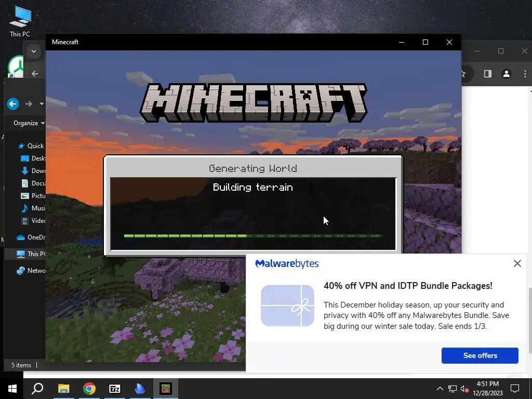Viewport: 532px width, 399px height.
Task: Open Documents folder in navigation pane
Action: point(33,183)
